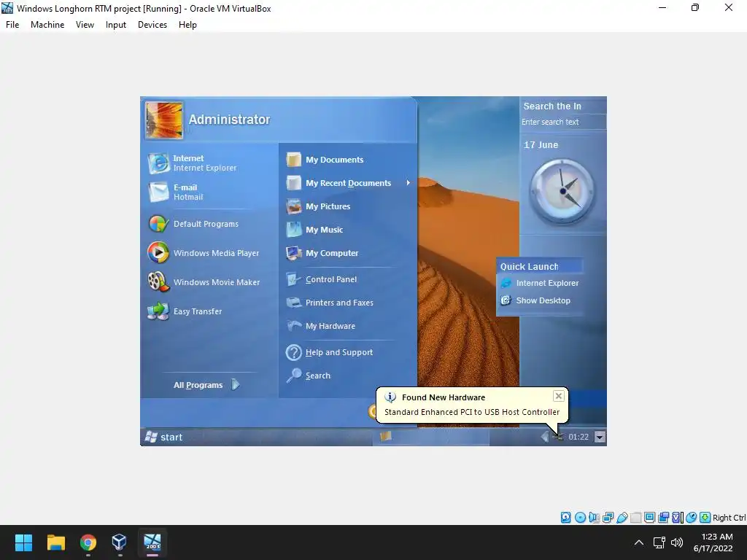Open the Windows 11 Start button
747x560 pixels.
(23, 542)
